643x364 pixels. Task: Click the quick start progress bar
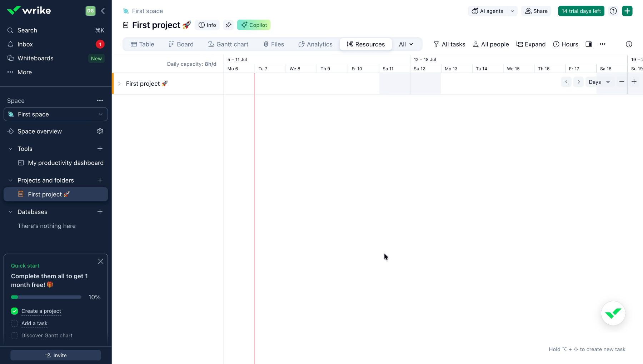click(x=46, y=297)
